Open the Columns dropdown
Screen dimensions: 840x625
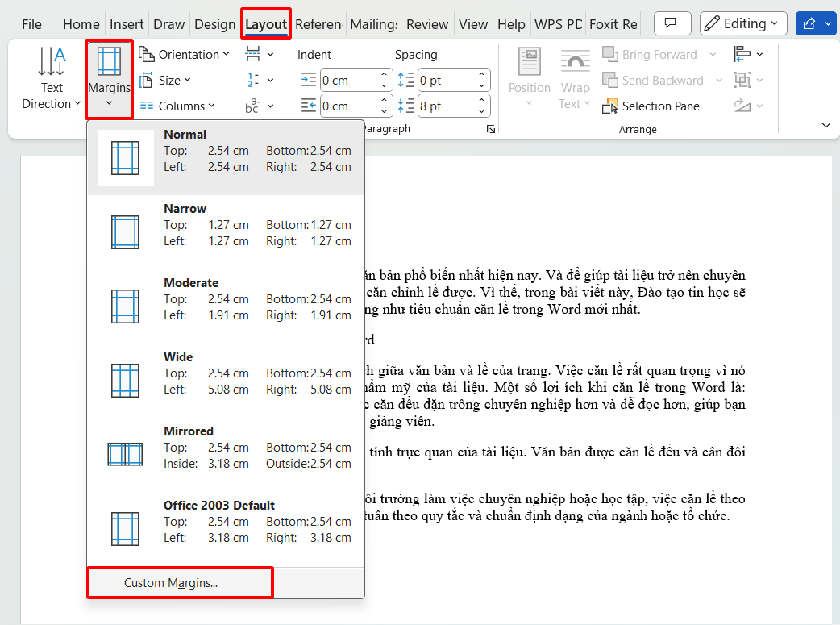click(177, 106)
